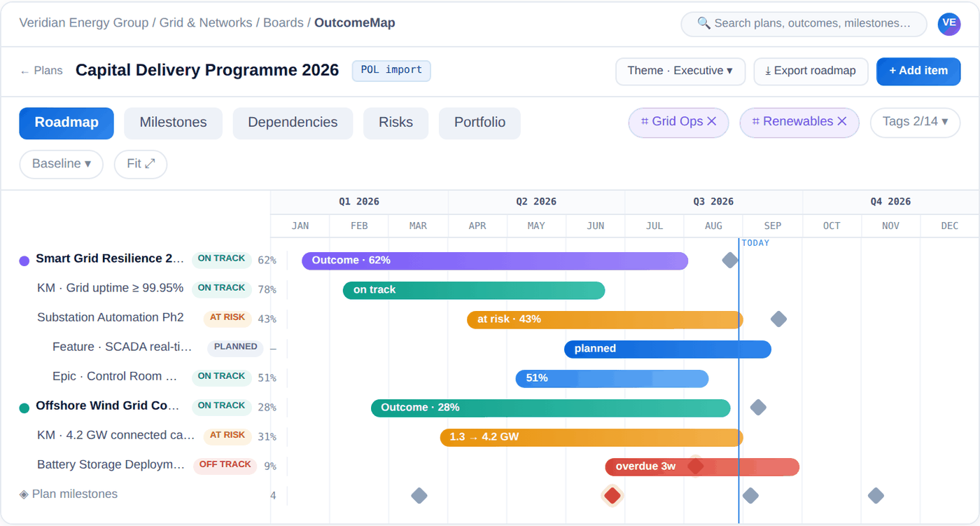The height and width of the screenshot is (526, 980).
Task: Click the red overdue 3w bar
Action: (702, 466)
